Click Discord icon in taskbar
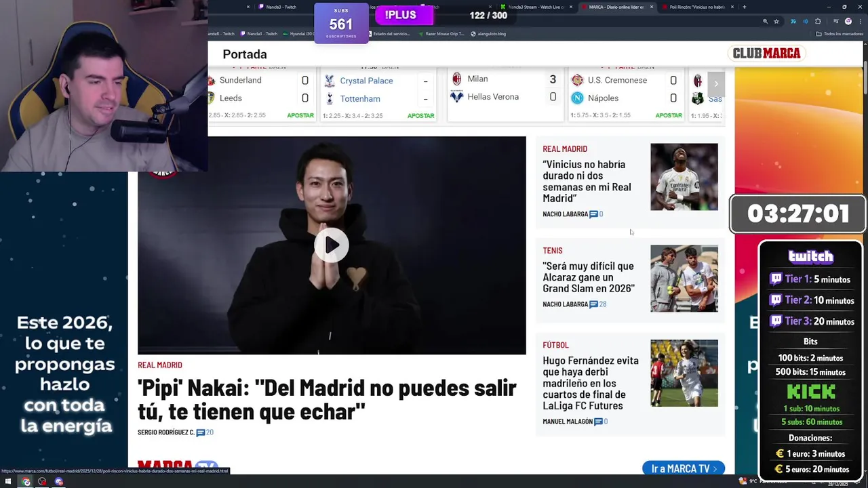Viewport: 868px width, 488px height. [59, 482]
